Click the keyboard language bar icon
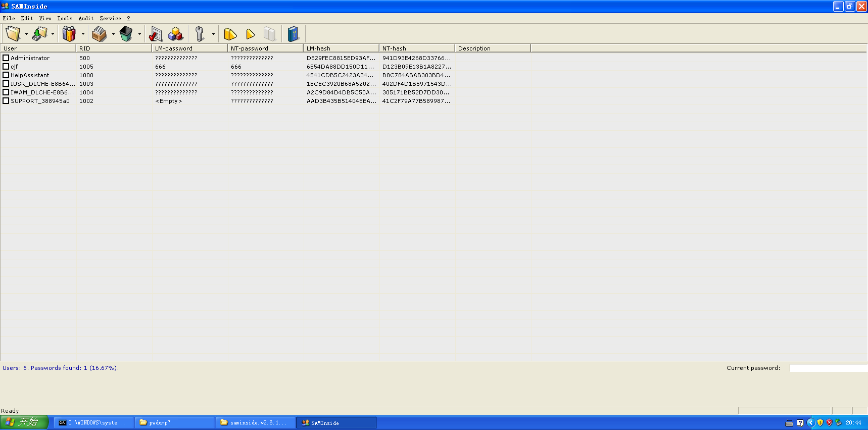868x430 pixels. [789, 423]
